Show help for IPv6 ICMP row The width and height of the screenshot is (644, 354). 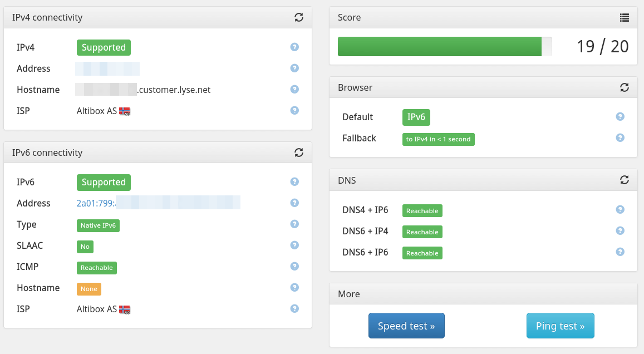[x=295, y=267]
